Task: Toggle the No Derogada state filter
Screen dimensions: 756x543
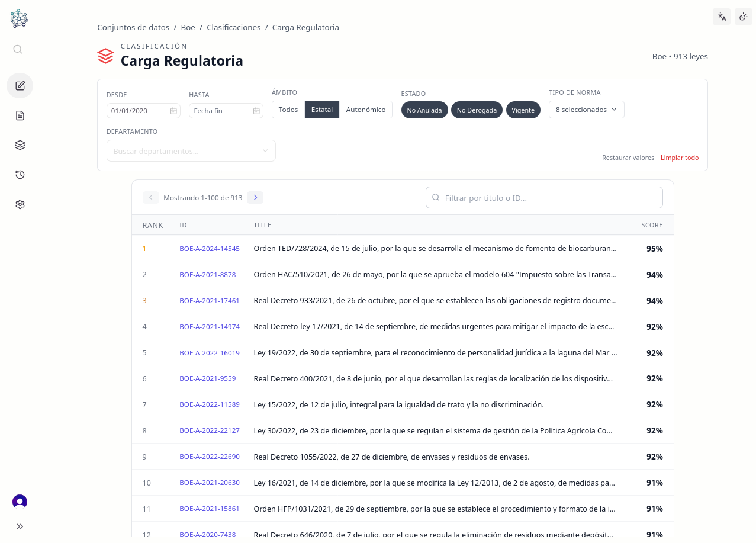Action: tap(477, 110)
